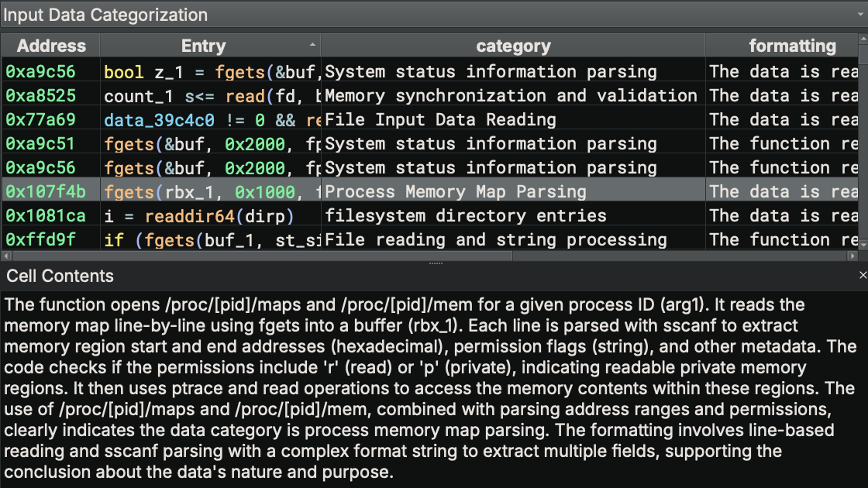Sort the table by the Address column

(x=51, y=45)
